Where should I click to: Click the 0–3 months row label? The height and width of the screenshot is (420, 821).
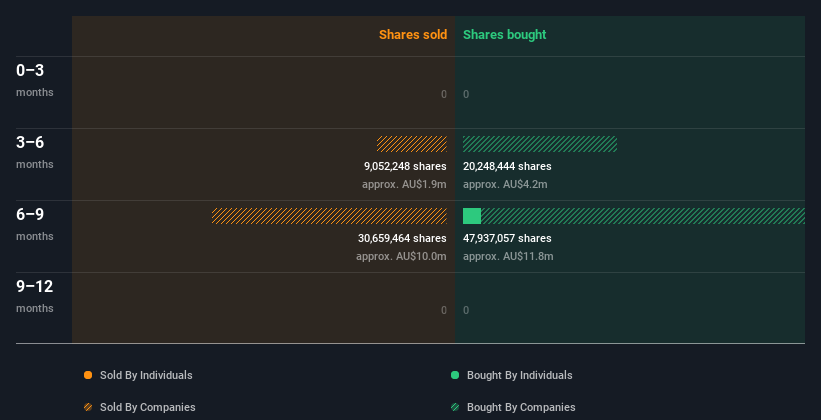click(35, 80)
